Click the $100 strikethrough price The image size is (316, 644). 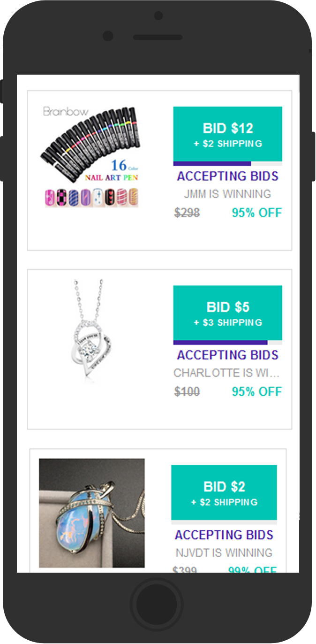point(187,392)
